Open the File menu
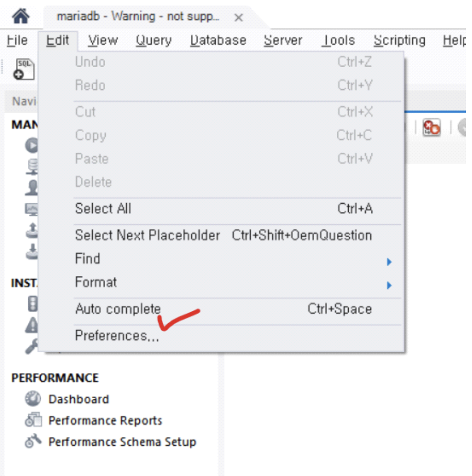This screenshot has width=472, height=476. coord(17,40)
